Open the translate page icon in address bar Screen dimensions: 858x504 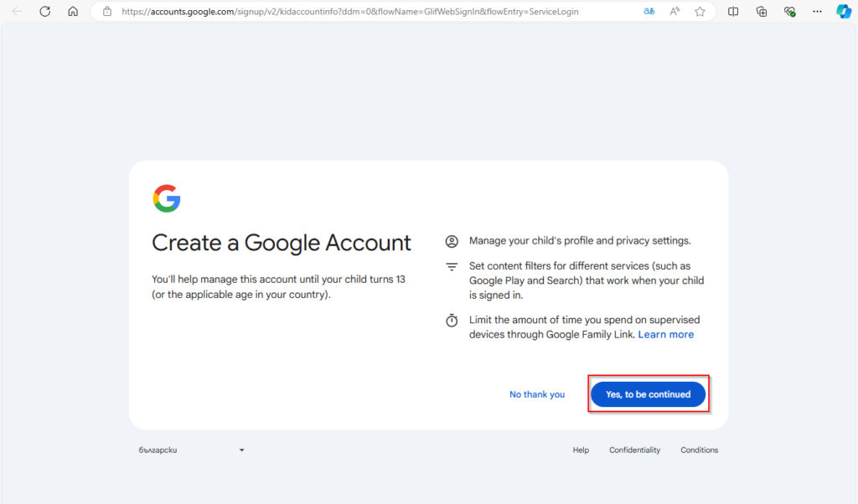point(649,12)
